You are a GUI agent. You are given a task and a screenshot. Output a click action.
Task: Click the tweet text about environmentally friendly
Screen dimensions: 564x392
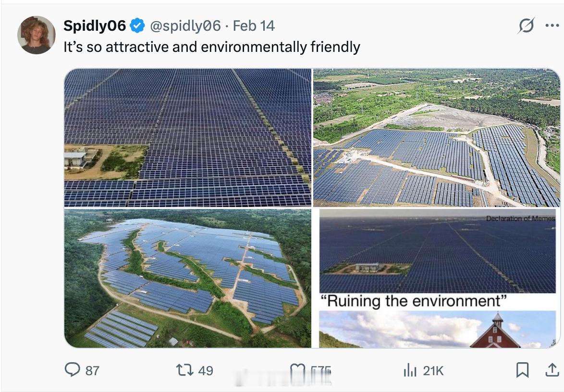click(x=212, y=47)
